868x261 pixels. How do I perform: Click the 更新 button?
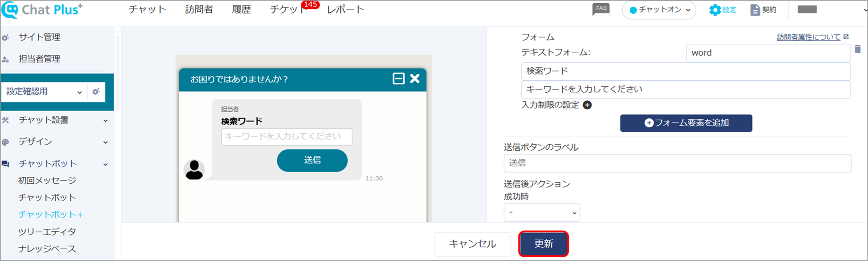pos(543,244)
